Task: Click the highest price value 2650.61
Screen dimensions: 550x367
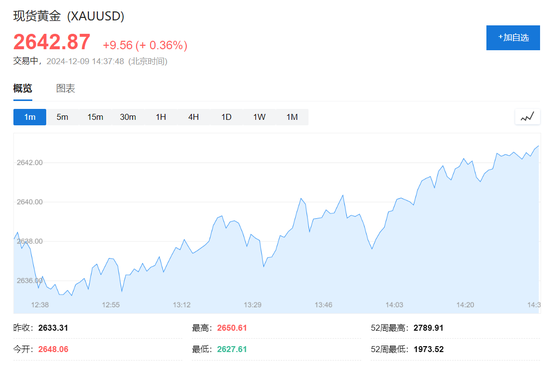Action: (232, 328)
